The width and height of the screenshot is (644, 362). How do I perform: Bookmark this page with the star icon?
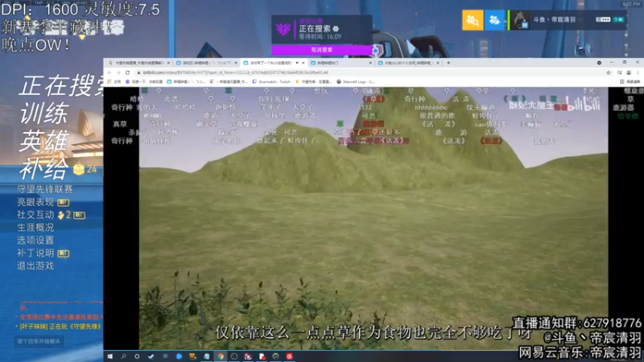tap(609, 72)
